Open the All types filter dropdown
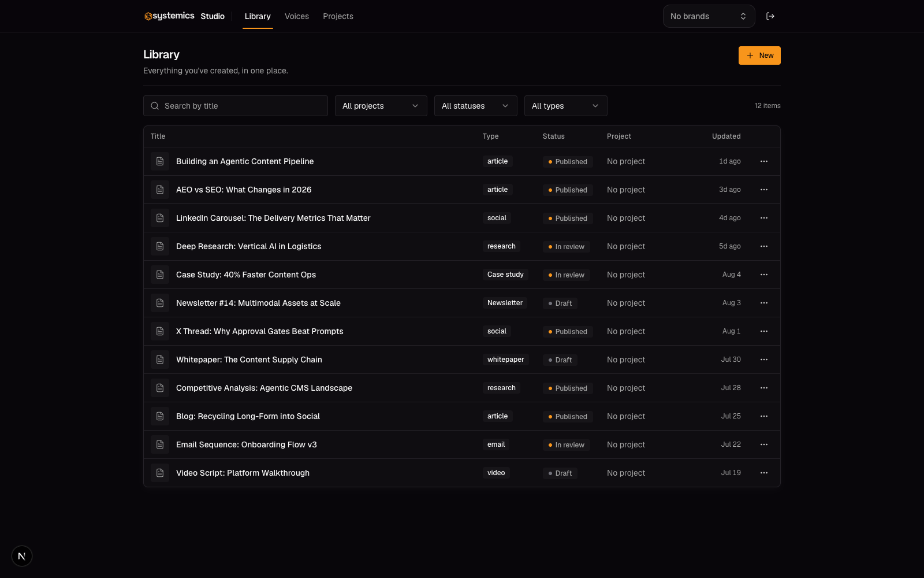 click(x=566, y=106)
